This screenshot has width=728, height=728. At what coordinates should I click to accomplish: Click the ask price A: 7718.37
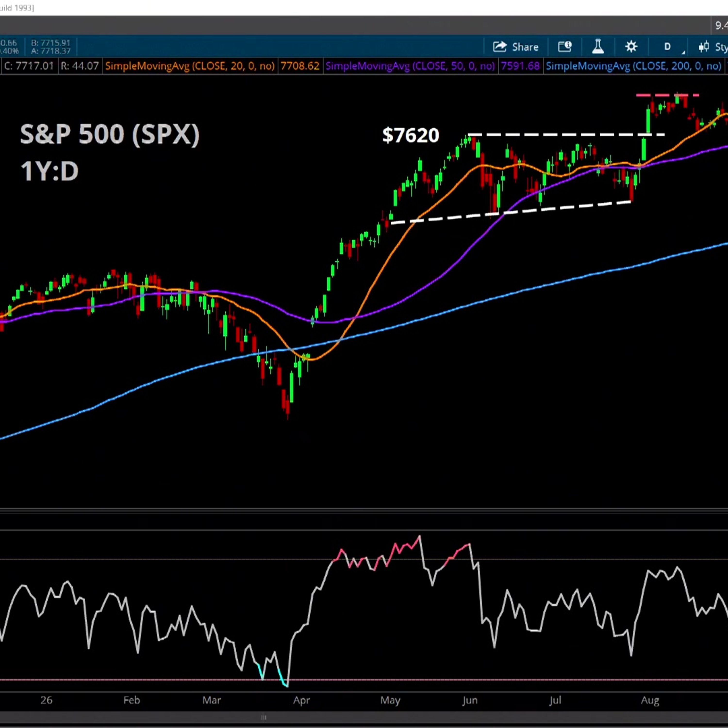tap(51, 51)
